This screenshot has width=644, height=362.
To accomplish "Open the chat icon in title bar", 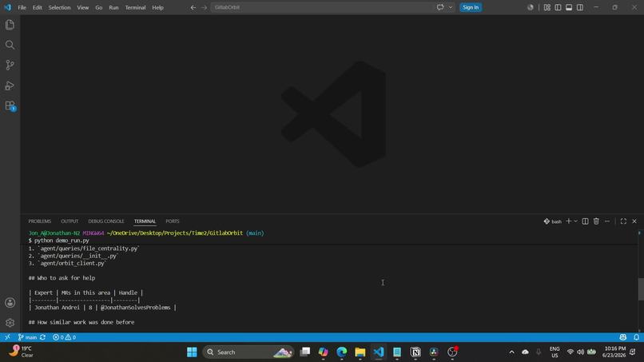I will 440,7.
